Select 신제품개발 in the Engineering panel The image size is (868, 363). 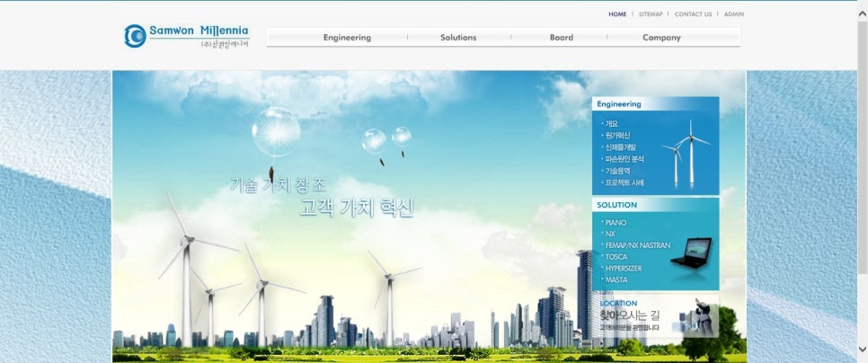tap(620, 147)
